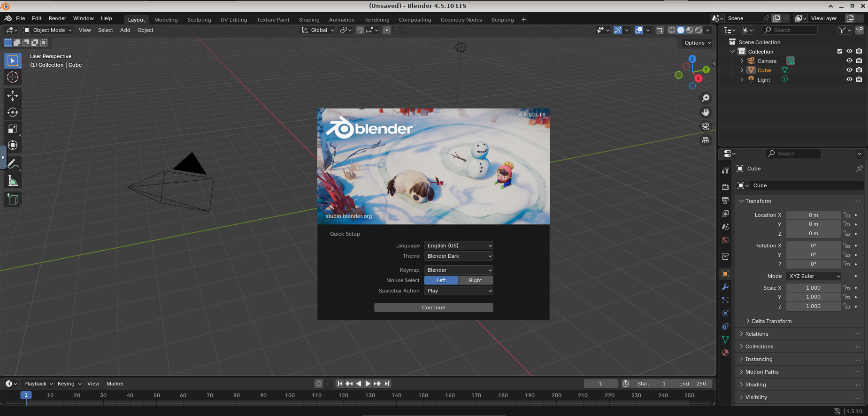This screenshot has width=868, height=416.
Task: Activate the Move tool
Action: (13, 96)
